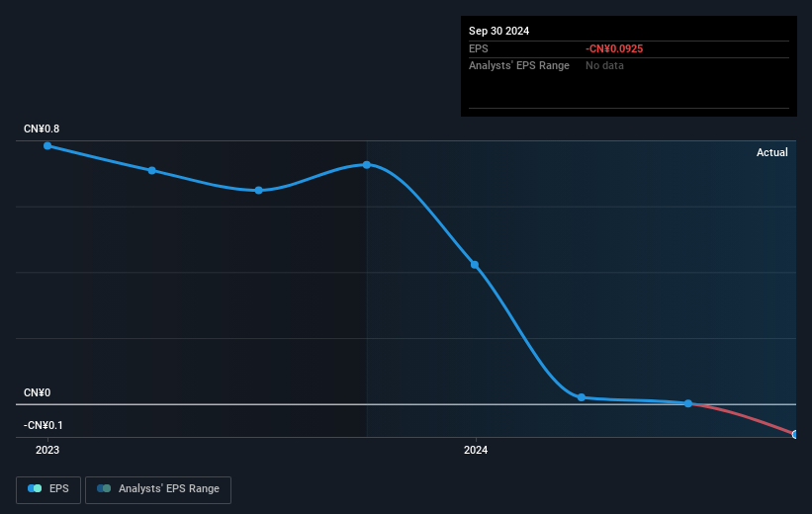Click the 2023 x-axis label
This screenshot has height=514, width=812.
[x=47, y=450]
